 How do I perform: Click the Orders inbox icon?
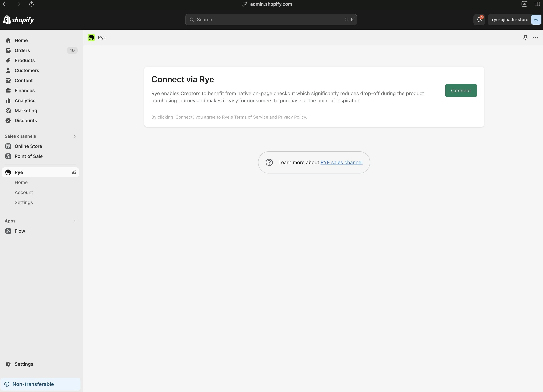pyautogui.click(x=8, y=50)
